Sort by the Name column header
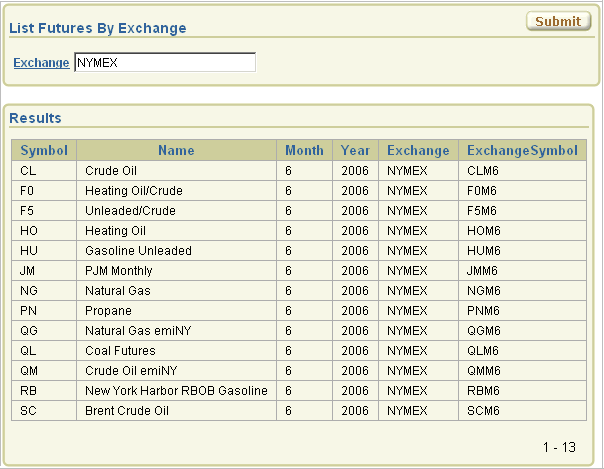 point(176,150)
